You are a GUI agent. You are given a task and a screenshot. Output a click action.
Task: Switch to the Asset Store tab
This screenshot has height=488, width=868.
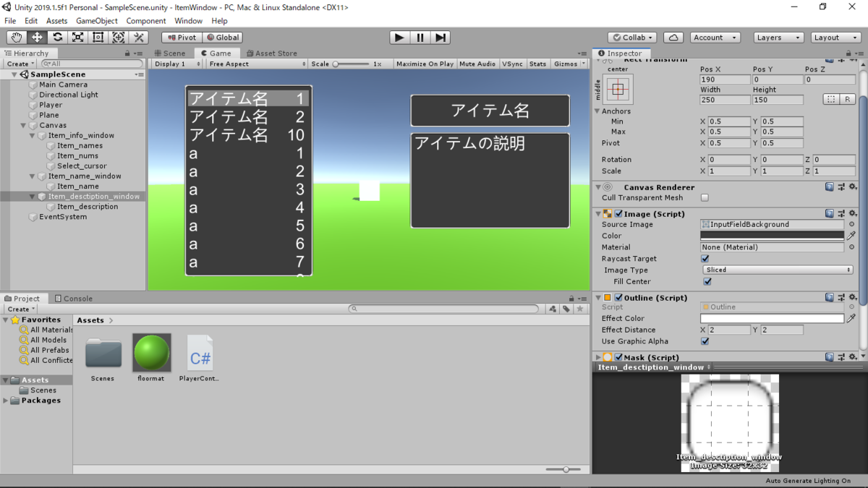click(x=271, y=53)
